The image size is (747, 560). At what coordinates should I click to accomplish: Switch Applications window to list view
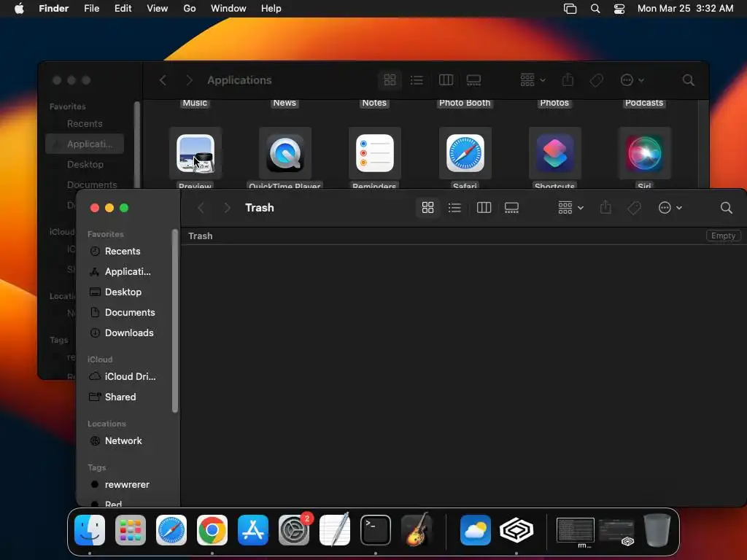pyautogui.click(x=417, y=80)
